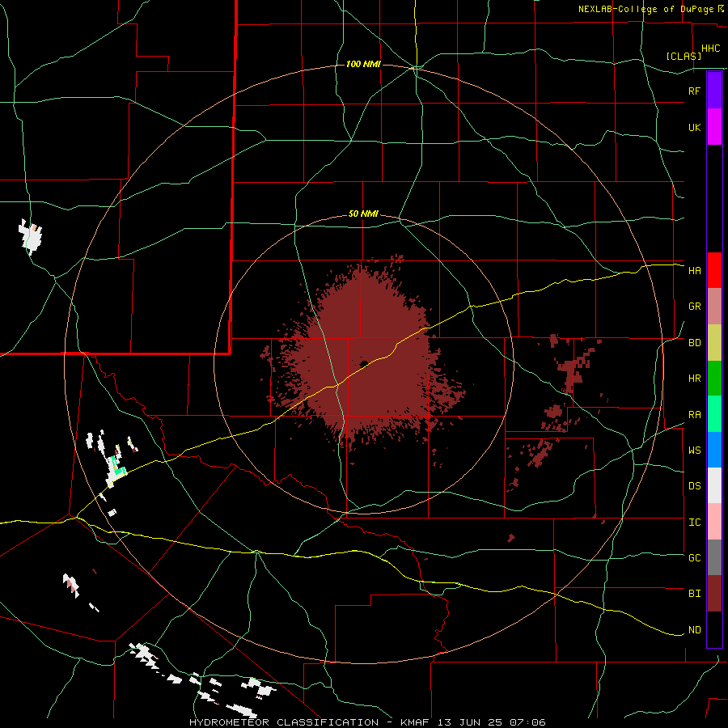Select the GR graupel color swatch
This screenshot has height=728, width=728.
pyautogui.click(x=714, y=307)
